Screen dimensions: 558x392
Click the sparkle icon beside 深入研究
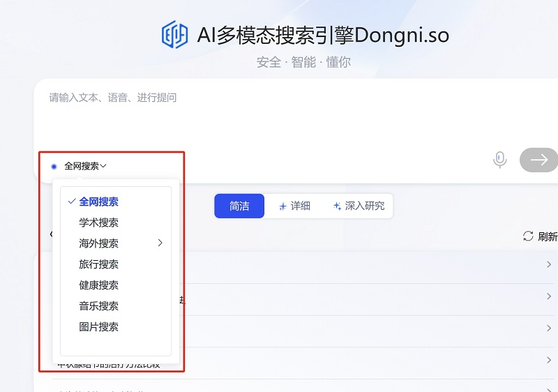(x=337, y=206)
